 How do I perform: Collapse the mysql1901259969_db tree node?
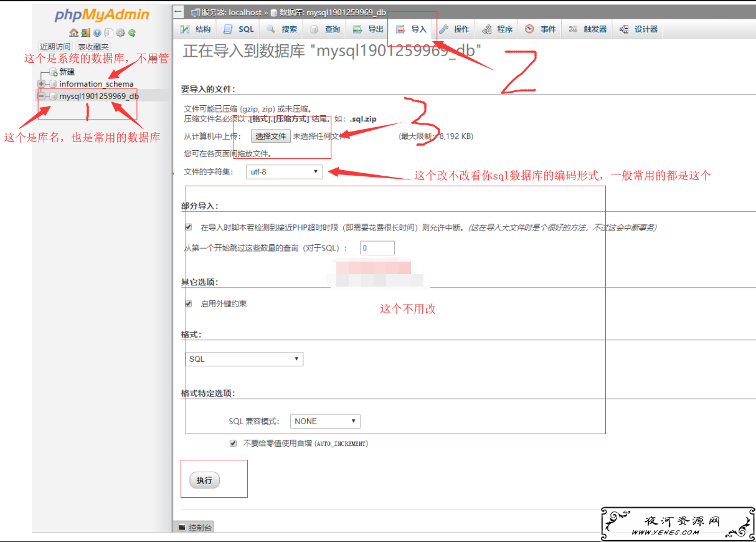[x=41, y=97]
